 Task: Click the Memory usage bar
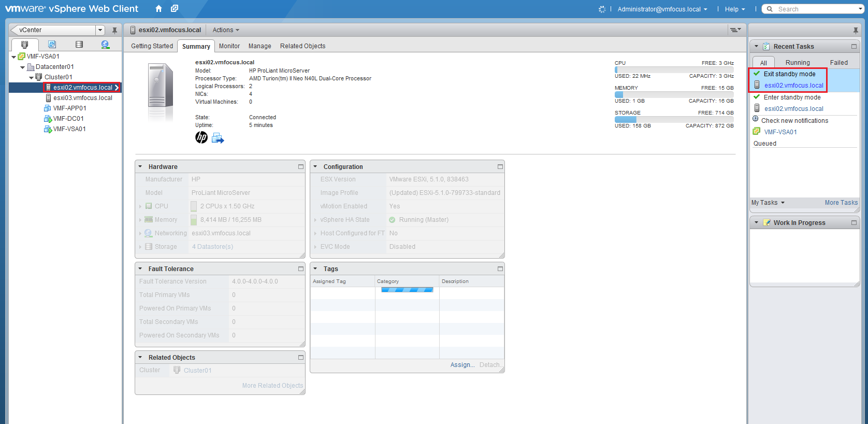[x=674, y=95]
